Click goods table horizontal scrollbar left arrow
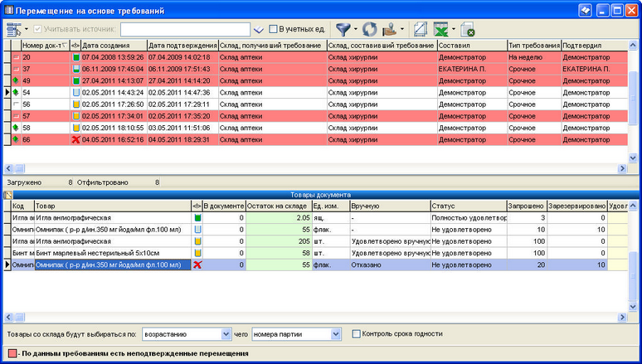 8,317
